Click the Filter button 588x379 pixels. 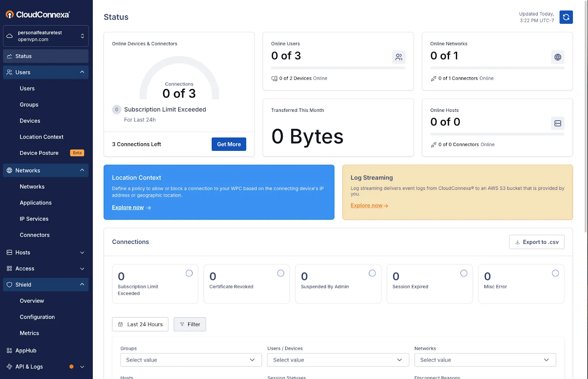190,324
